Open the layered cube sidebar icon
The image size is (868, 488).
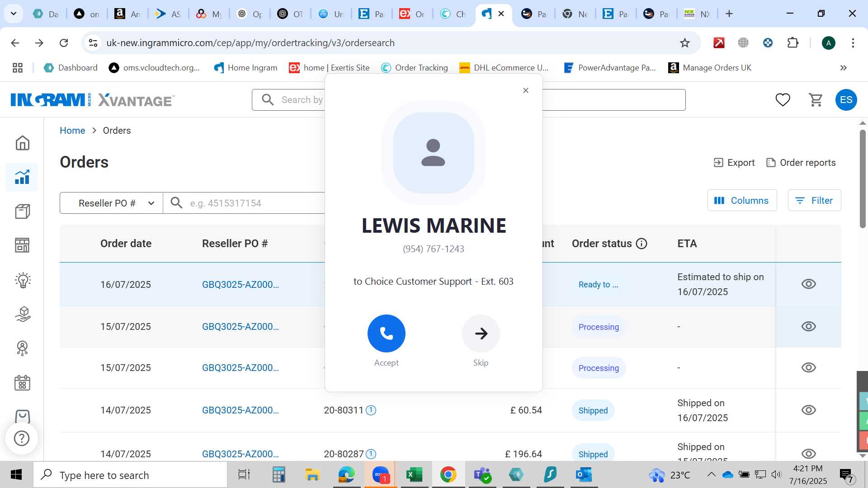pos(22,314)
